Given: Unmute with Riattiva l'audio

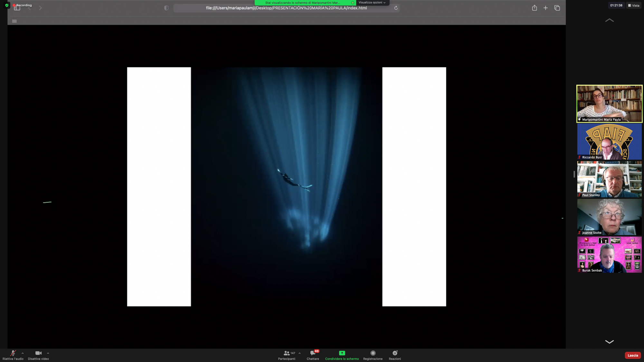Looking at the screenshot, I should [x=13, y=353].
